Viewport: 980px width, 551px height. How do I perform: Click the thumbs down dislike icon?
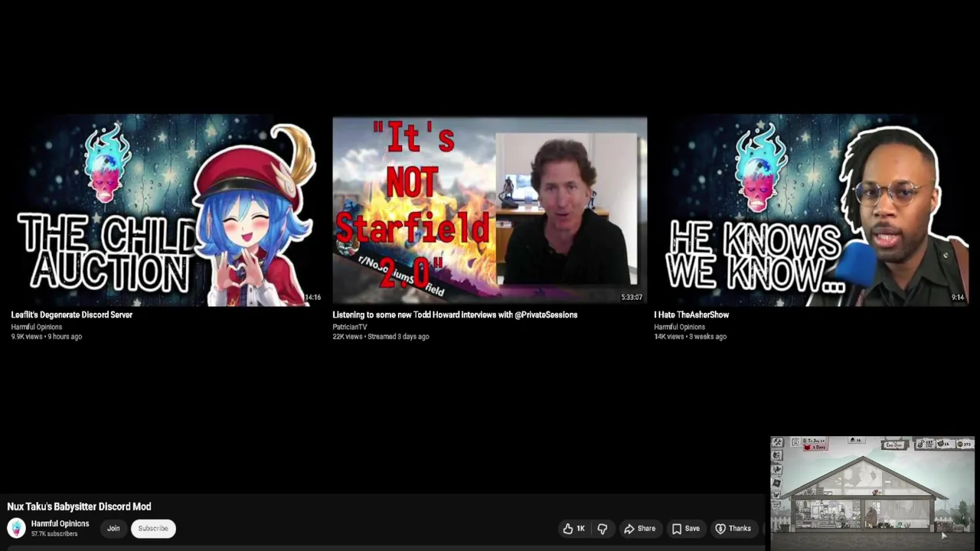point(603,528)
